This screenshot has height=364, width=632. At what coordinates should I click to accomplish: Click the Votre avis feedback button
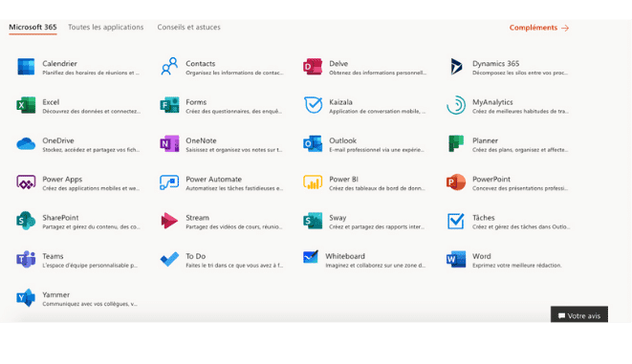(579, 315)
